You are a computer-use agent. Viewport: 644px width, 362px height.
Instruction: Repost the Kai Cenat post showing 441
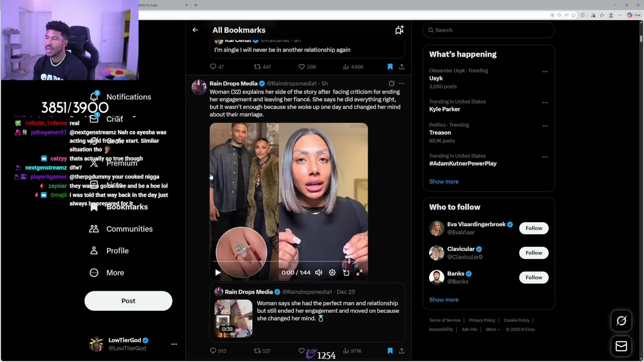tap(262, 66)
